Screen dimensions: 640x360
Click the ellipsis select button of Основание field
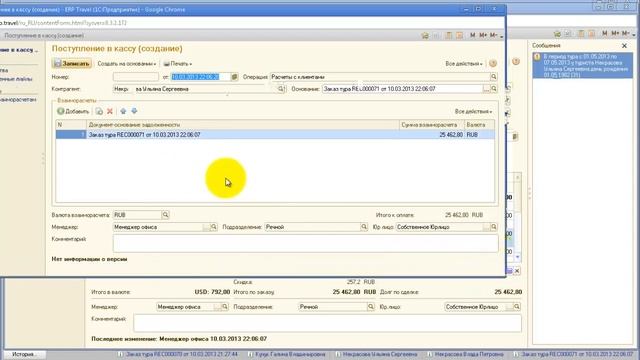tap(486, 89)
